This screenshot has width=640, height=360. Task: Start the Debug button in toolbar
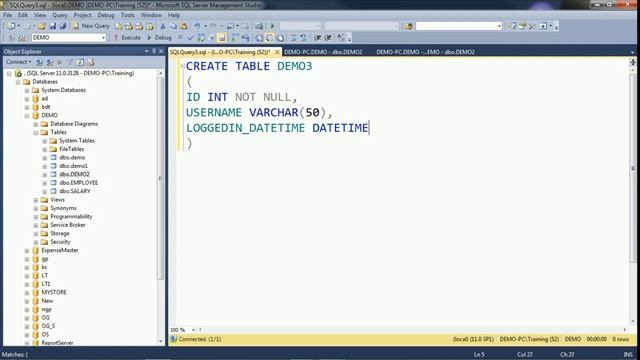coord(159,38)
